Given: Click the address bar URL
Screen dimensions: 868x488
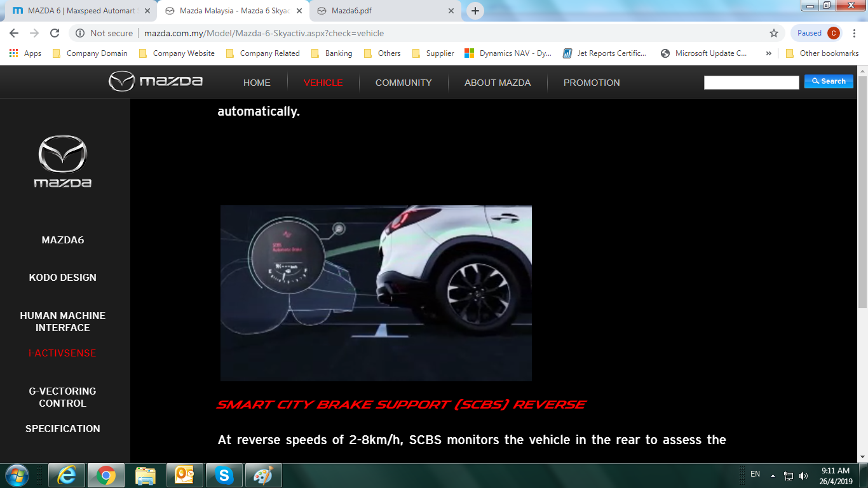Looking at the screenshot, I should [264, 33].
